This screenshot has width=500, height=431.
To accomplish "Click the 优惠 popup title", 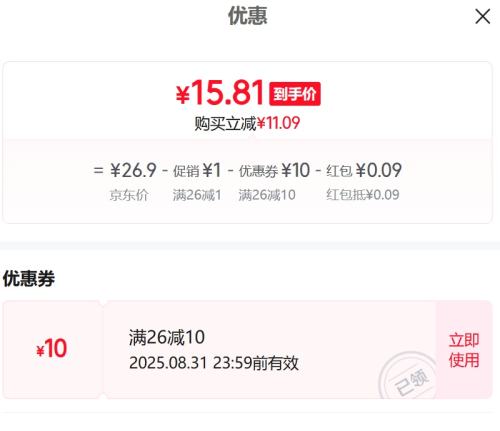I will (248, 16).
